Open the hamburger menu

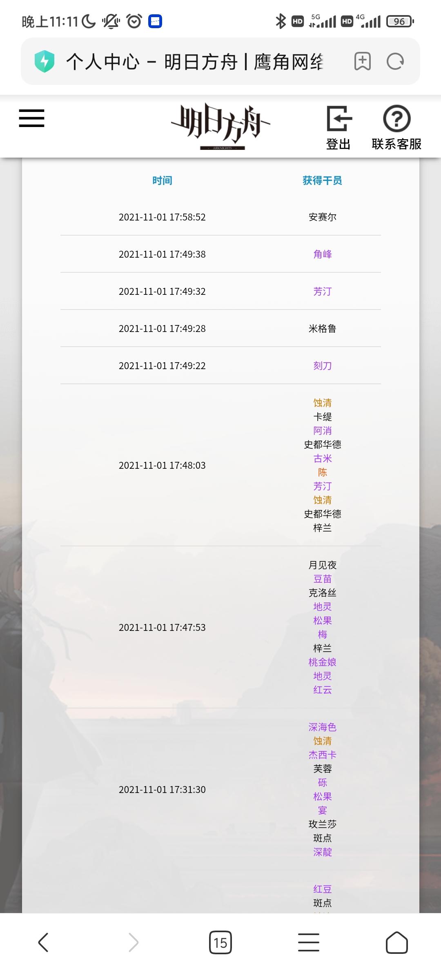31,118
